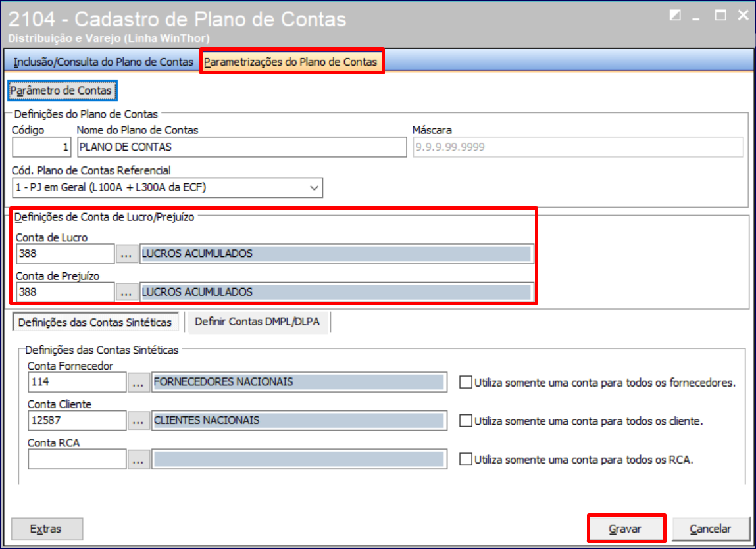This screenshot has width=756, height=549.
Task: Switch to Definições das Contas Sintéticas tab
Action: (95, 322)
